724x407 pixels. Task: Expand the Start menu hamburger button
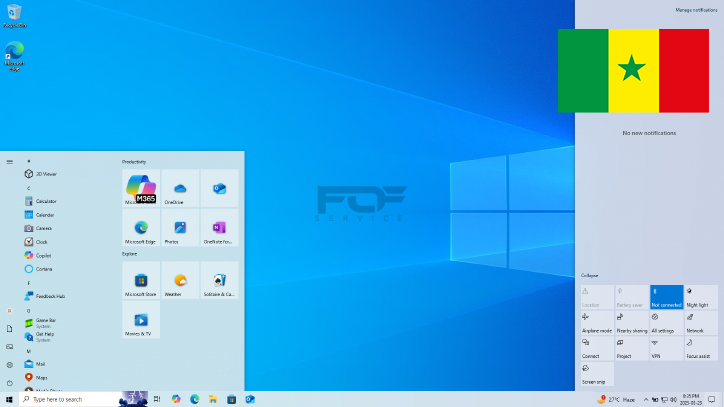pos(10,162)
